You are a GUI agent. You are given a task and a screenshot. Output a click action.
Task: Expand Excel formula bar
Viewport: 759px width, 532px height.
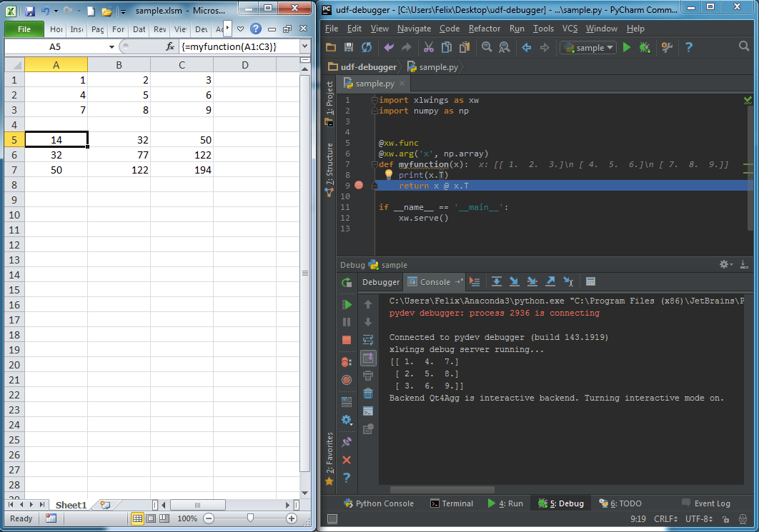pos(305,46)
